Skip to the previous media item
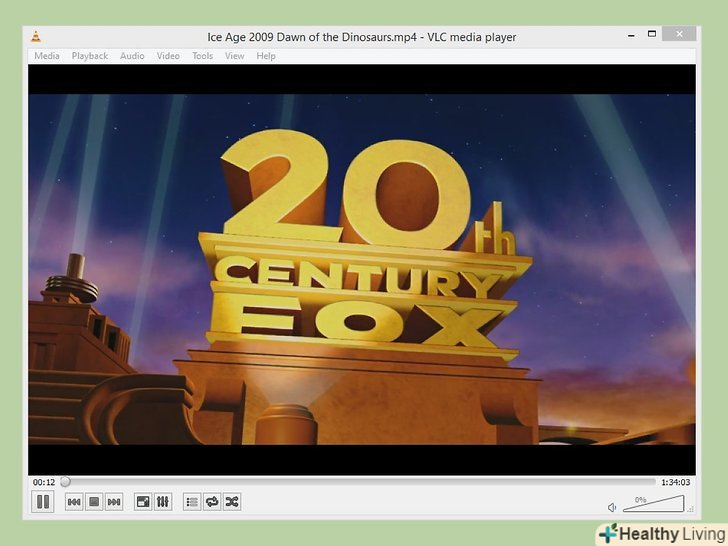The image size is (728, 546). (74, 502)
